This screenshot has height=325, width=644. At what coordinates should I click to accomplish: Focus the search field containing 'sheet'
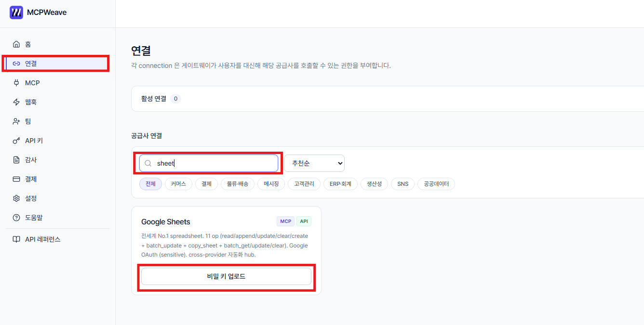pyautogui.click(x=209, y=163)
